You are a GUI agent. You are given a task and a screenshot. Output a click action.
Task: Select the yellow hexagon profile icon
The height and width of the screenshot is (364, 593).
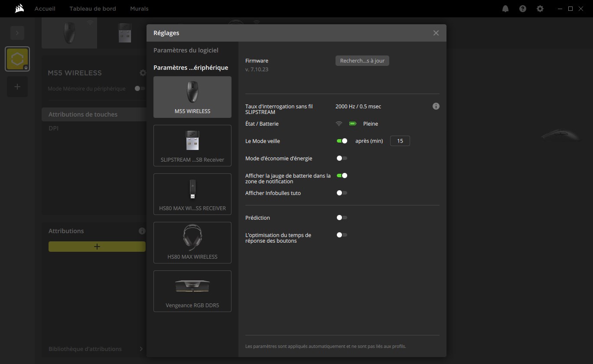coord(17,59)
